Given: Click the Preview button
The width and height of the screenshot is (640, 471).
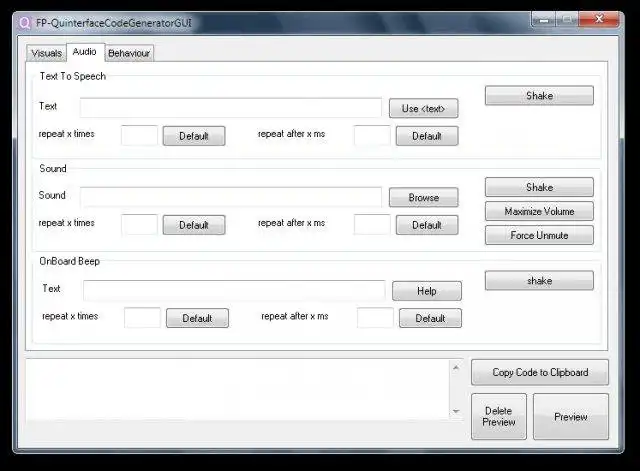Looking at the screenshot, I should 571,416.
